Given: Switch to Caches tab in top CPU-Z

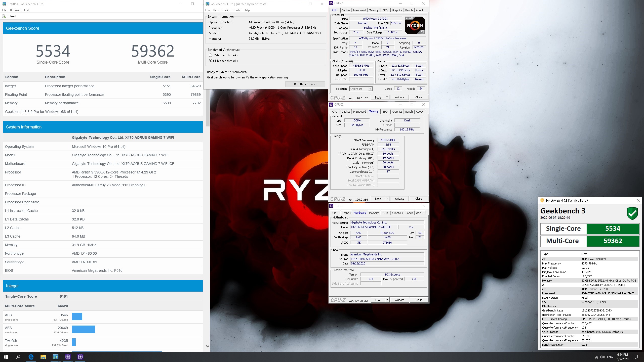Looking at the screenshot, I should (346, 10).
